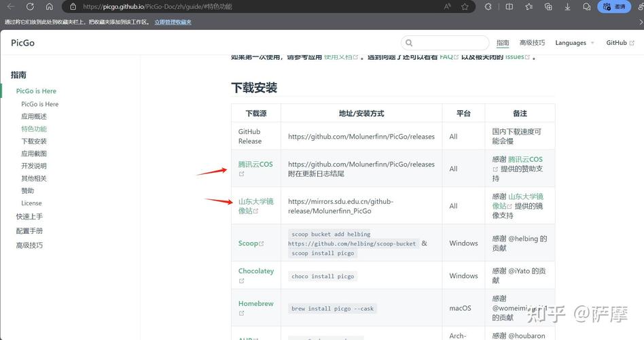Image resolution: width=644 pixels, height=340 pixels.
Task: Click 'brew install picgo --cask' code snippet
Action: 333,308
